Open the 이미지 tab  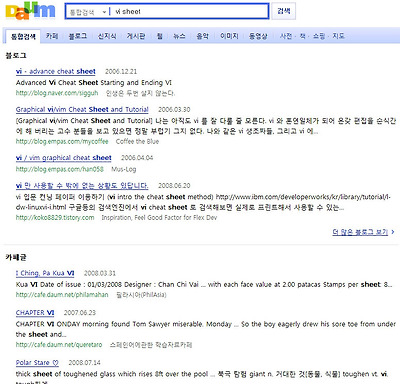[229, 36]
